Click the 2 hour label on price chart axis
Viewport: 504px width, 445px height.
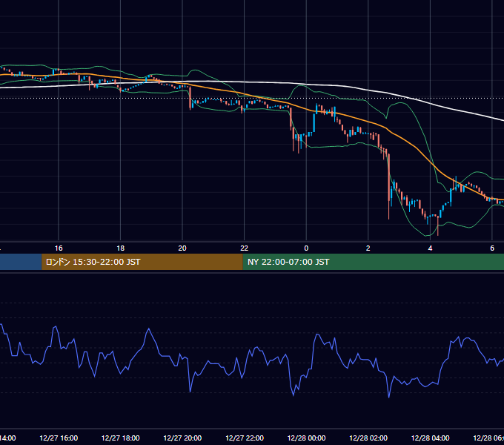point(368,248)
